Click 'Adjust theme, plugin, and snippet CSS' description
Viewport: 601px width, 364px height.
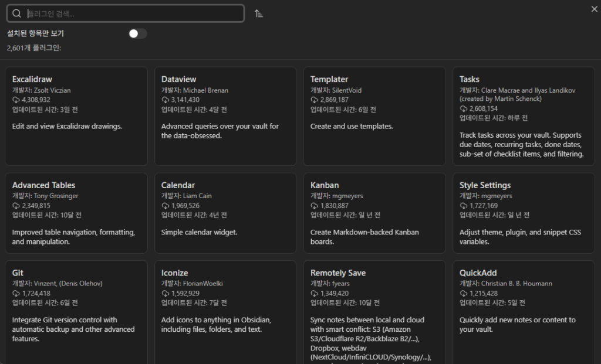click(x=520, y=237)
